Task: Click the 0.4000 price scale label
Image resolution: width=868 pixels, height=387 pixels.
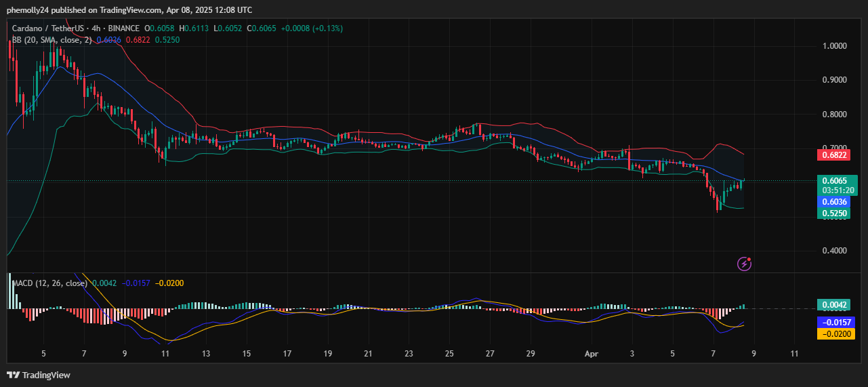Action: click(x=834, y=251)
